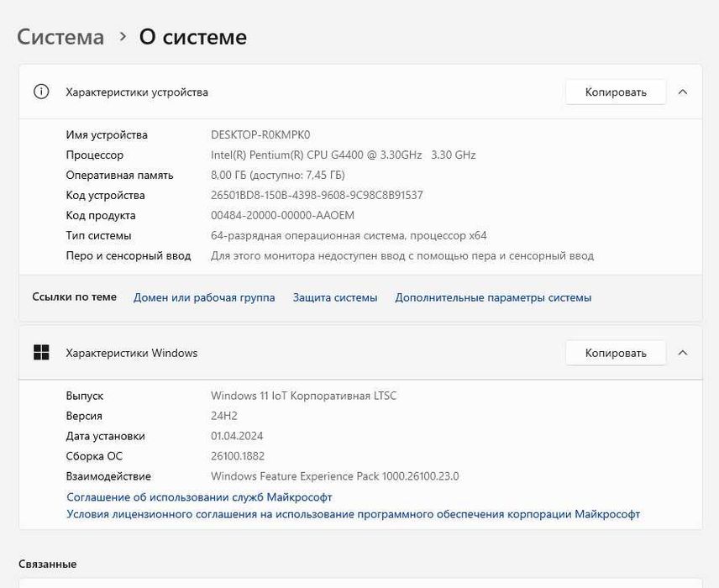Image resolution: width=719 pixels, height=588 pixels.
Task: Collapse the Характеристики устройства section
Action: click(x=683, y=92)
